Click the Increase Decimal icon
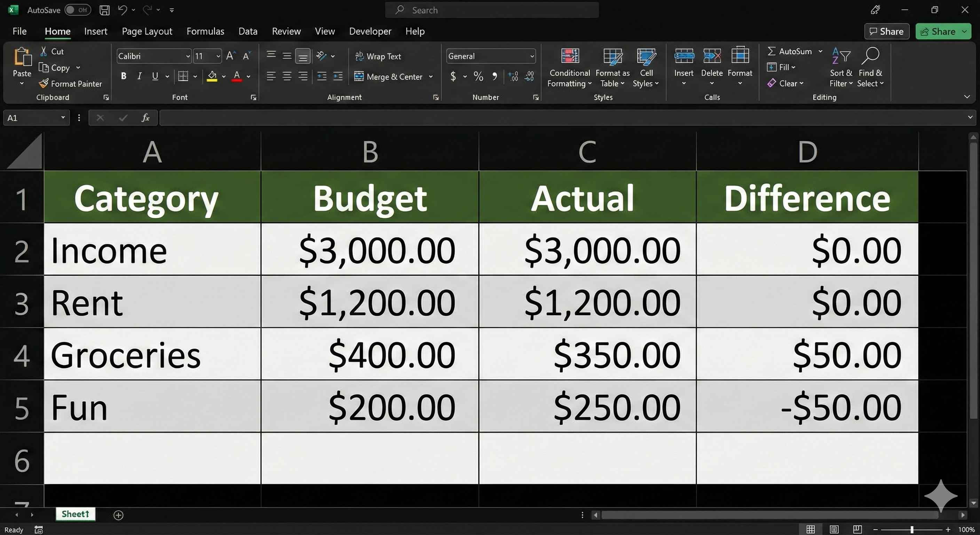The width and height of the screenshot is (980, 535). point(513,77)
